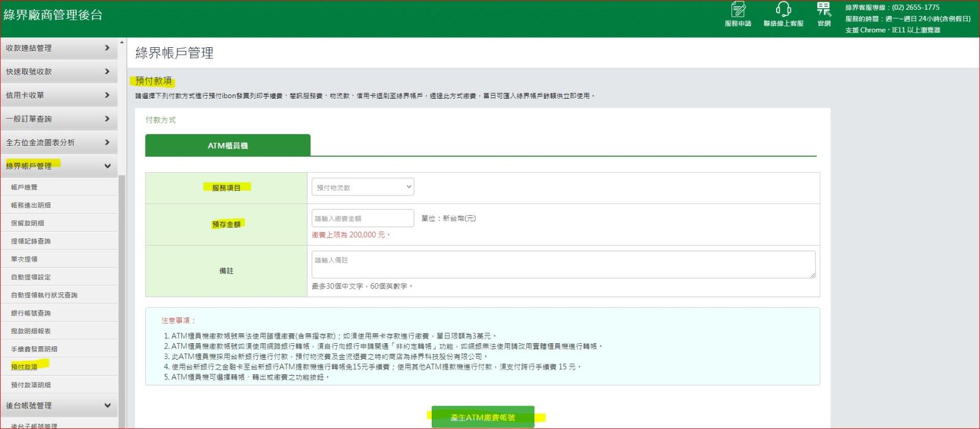Click the 綠界廠商管理後台 header title
This screenshot has height=429, width=980.
[53, 15]
